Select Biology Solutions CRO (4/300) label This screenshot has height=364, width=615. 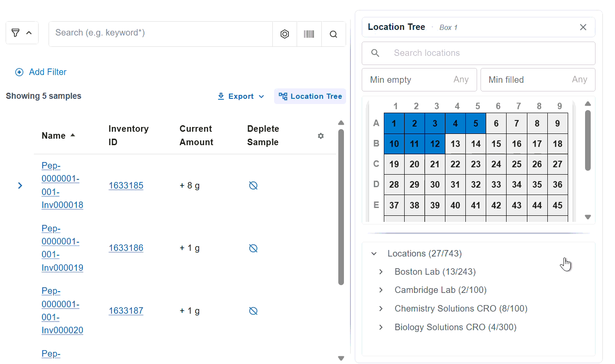(x=455, y=327)
